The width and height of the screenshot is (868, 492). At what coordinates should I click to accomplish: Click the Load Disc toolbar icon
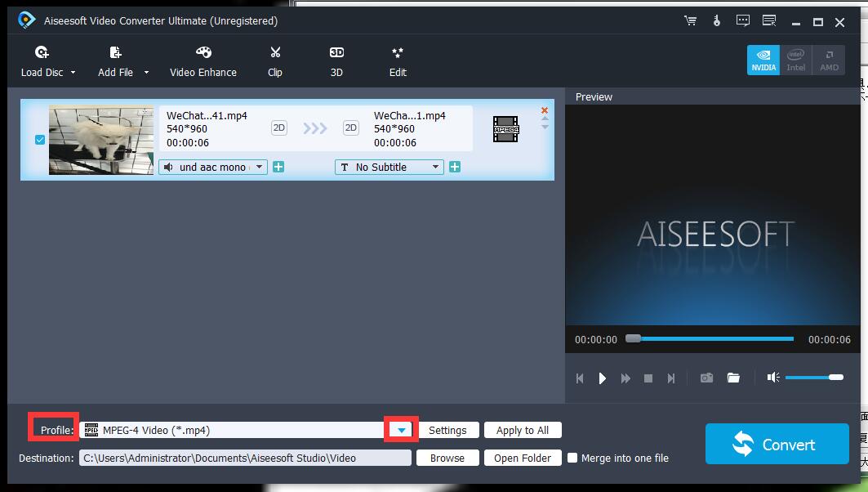pyautogui.click(x=42, y=52)
